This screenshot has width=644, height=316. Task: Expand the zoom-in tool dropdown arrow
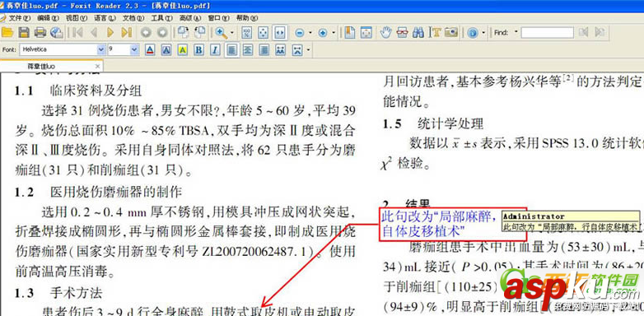coord(232,33)
